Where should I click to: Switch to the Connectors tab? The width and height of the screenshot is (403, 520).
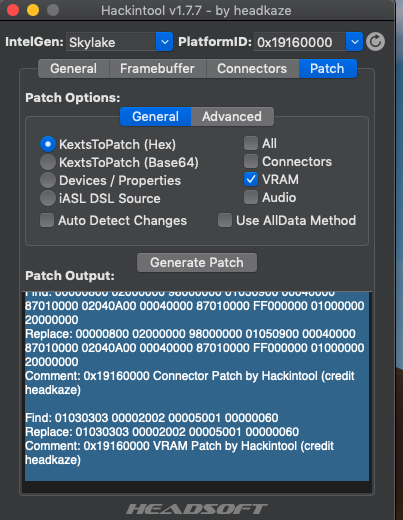pyautogui.click(x=252, y=69)
